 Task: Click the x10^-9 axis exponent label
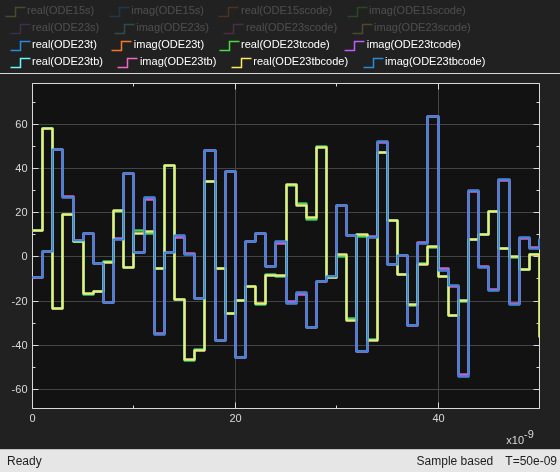[520, 438]
